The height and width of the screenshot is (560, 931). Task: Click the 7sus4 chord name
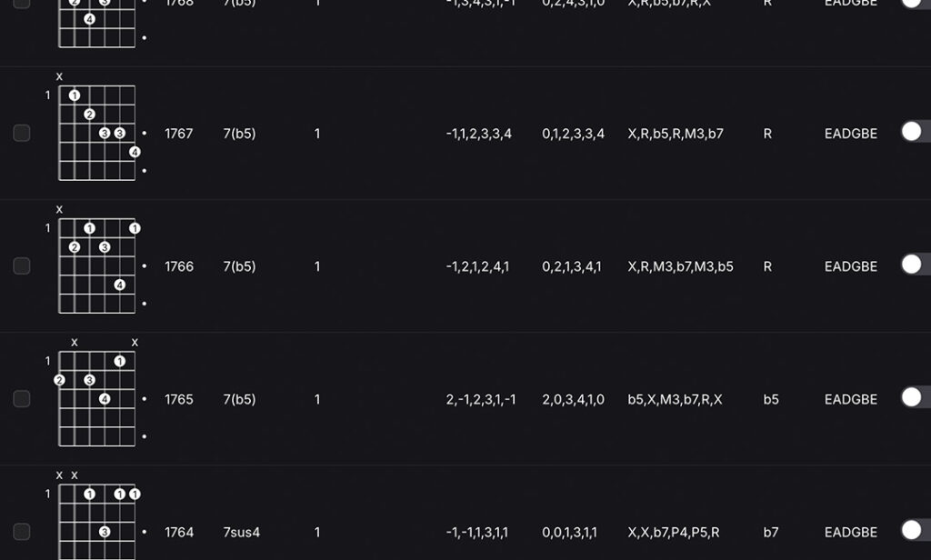(242, 532)
